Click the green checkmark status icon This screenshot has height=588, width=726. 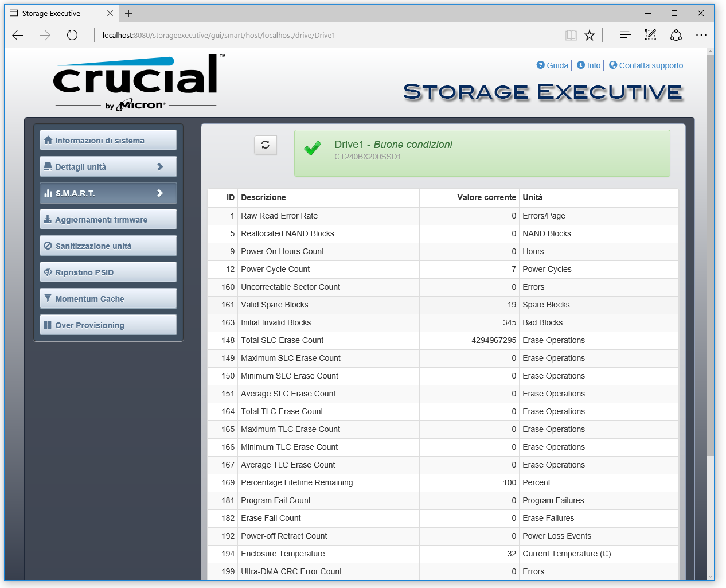pos(313,149)
